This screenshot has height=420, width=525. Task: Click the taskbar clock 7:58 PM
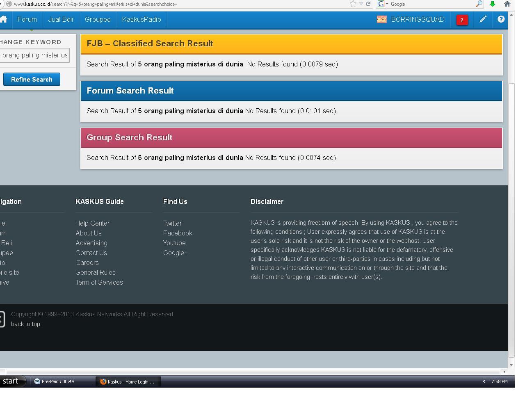coord(499,381)
